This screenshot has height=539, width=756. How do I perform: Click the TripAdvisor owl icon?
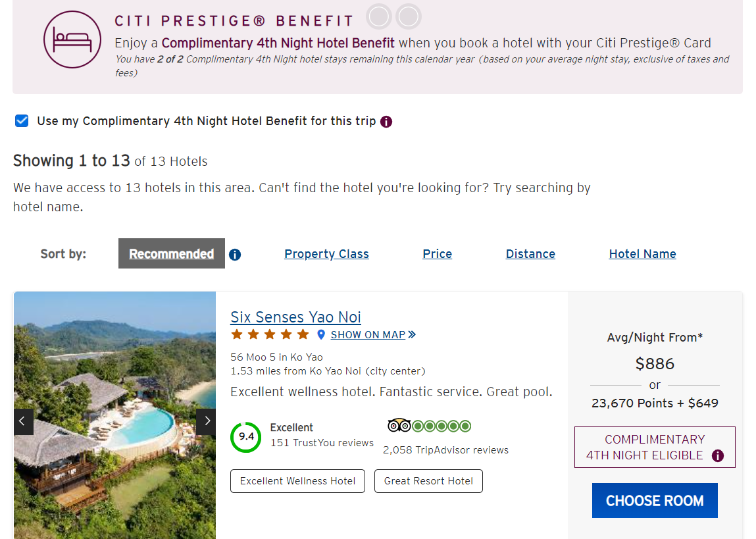pos(400,426)
